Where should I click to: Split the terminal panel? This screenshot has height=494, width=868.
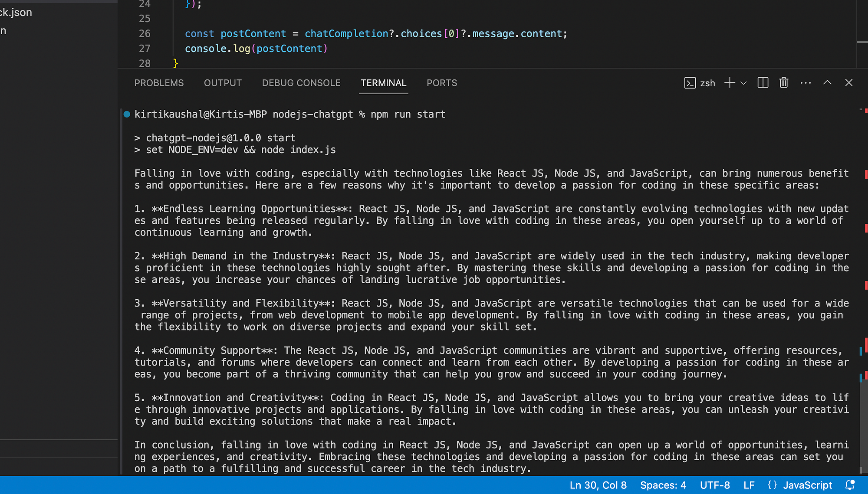763,83
